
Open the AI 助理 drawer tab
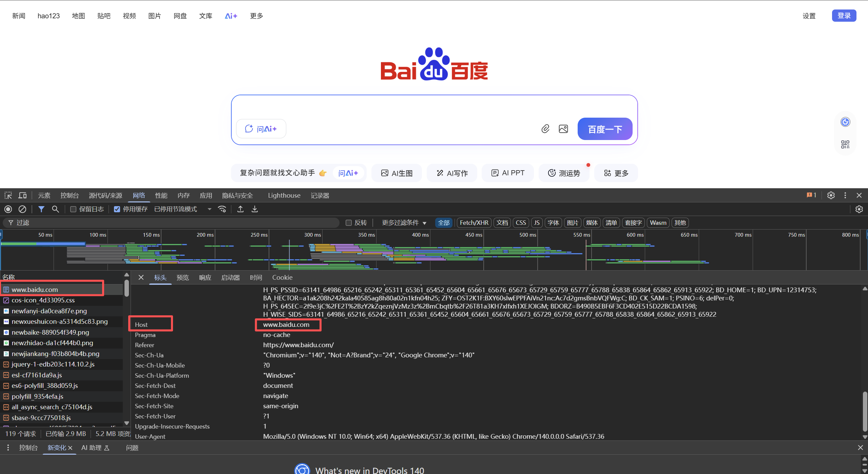(x=95, y=448)
